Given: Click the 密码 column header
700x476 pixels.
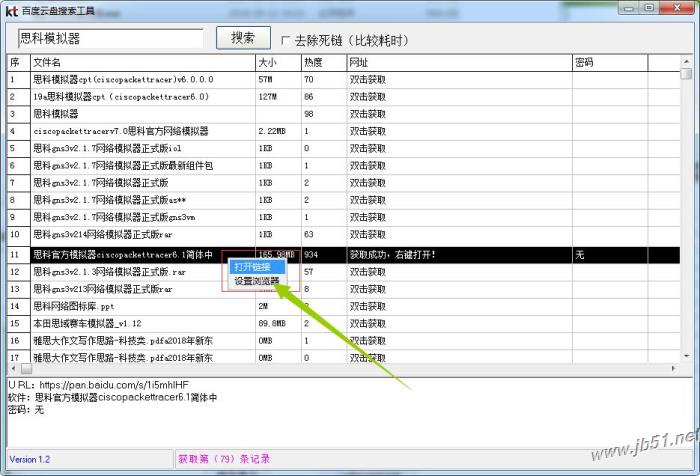Looking at the screenshot, I should click(x=610, y=63).
